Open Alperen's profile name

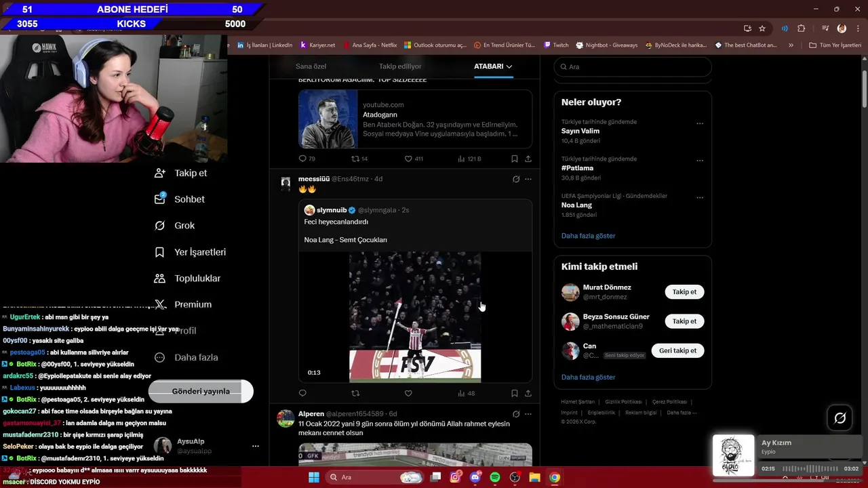pyautogui.click(x=311, y=413)
